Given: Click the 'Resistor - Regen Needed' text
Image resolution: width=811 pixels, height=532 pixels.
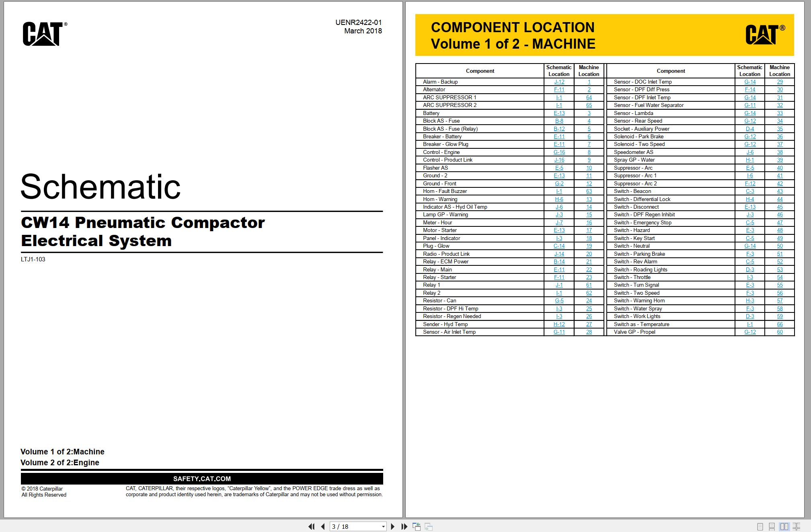Looking at the screenshot, I should pyautogui.click(x=452, y=316).
